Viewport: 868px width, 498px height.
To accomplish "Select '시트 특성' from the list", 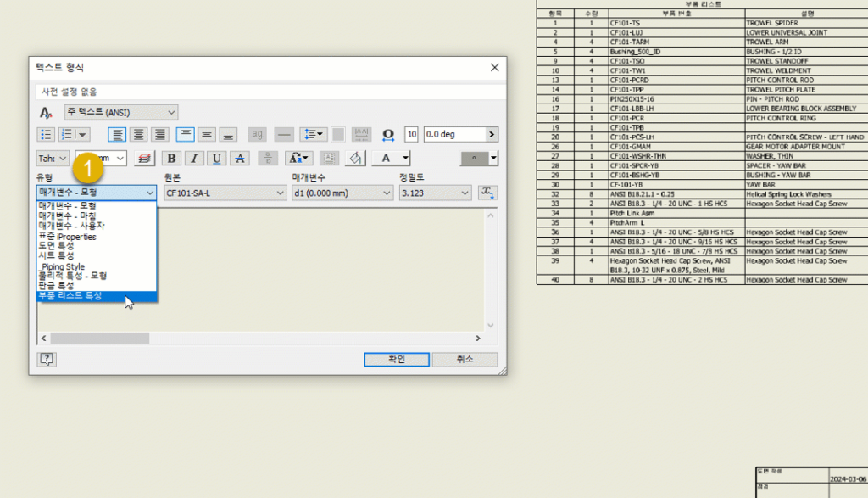I will 97,255.
